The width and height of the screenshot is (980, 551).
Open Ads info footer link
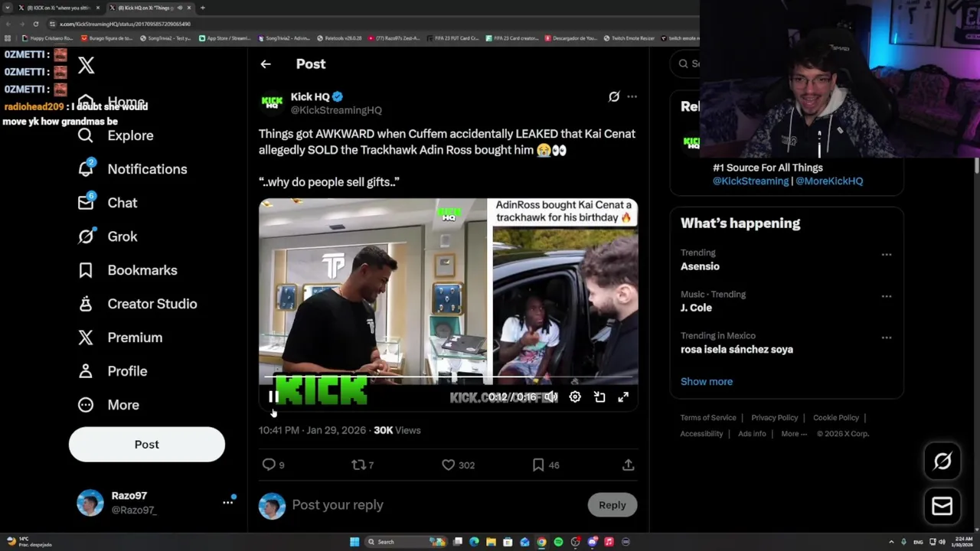tap(752, 434)
